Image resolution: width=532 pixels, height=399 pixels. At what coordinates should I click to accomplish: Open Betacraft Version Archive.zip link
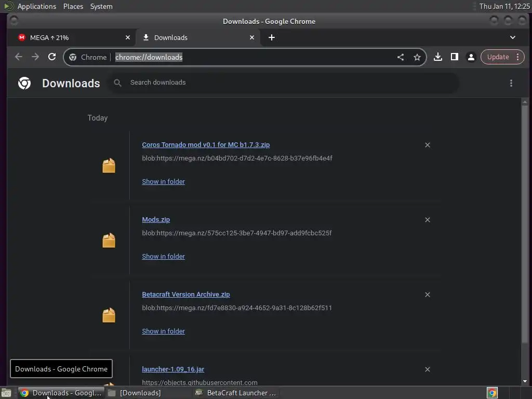186,295
